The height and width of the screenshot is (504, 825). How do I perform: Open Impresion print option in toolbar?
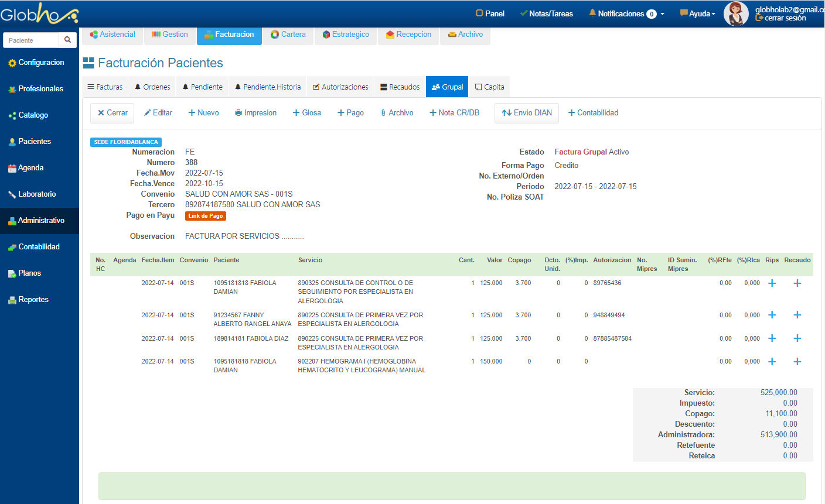click(x=255, y=113)
